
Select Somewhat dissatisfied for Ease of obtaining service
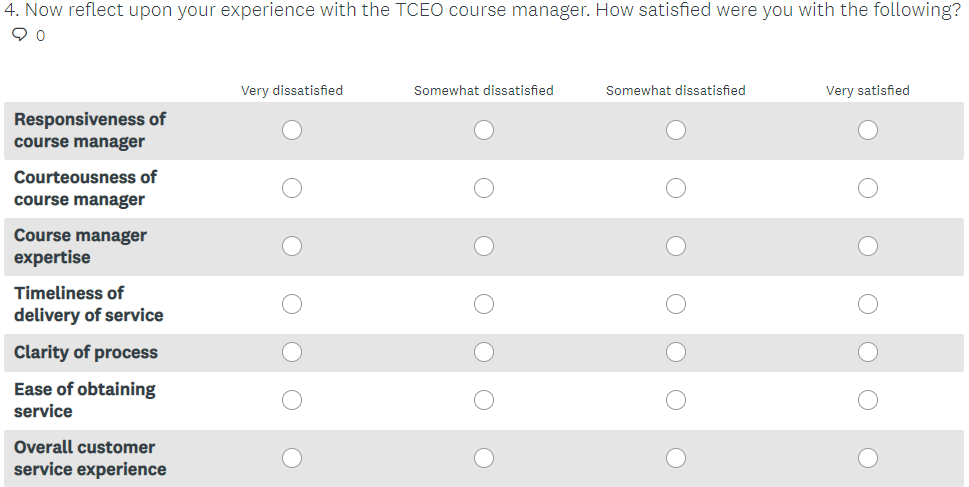(x=484, y=400)
